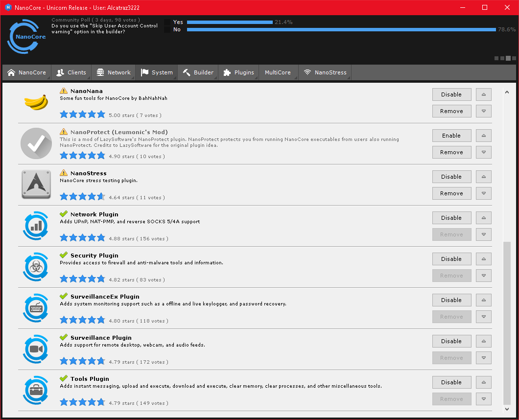Click the NanoStress plugin icon
Image resolution: width=519 pixels, height=420 pixels.
click(x=36, y=185)
